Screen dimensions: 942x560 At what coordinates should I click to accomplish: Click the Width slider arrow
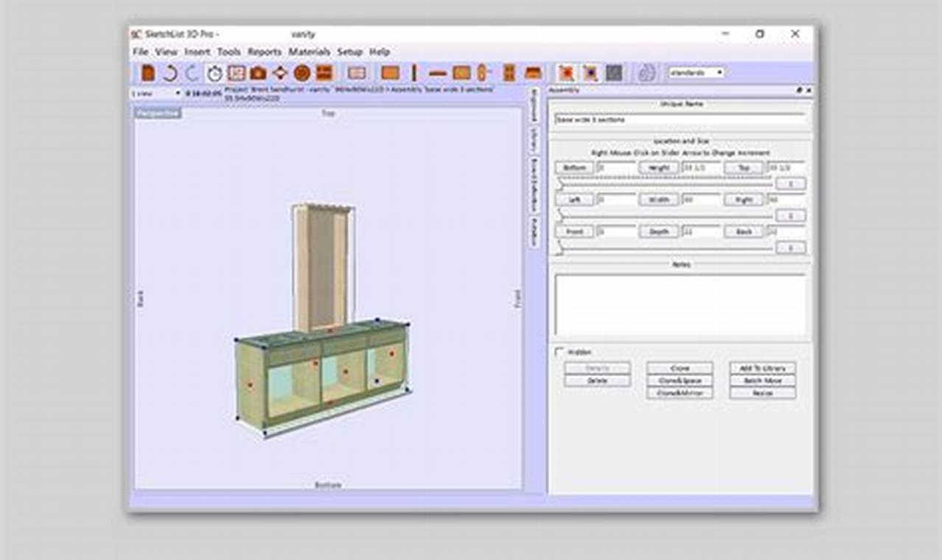tap(559, 215)
